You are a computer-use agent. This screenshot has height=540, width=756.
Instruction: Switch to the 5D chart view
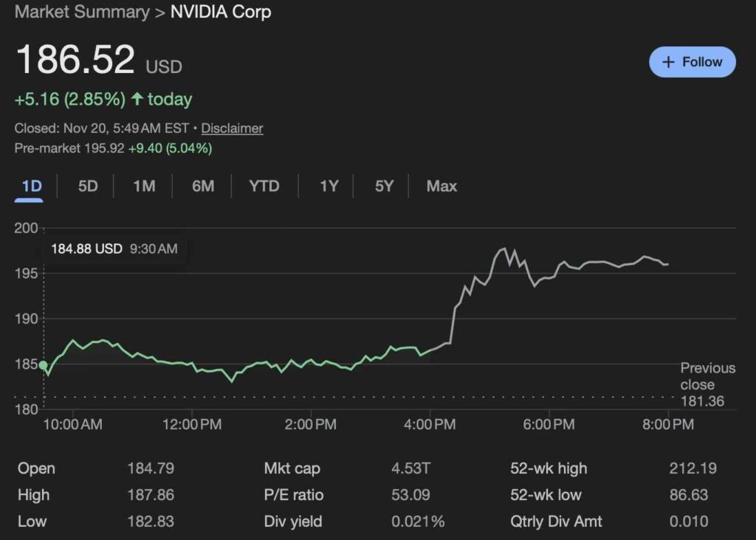pyautogui.click(x=86, y=187)
